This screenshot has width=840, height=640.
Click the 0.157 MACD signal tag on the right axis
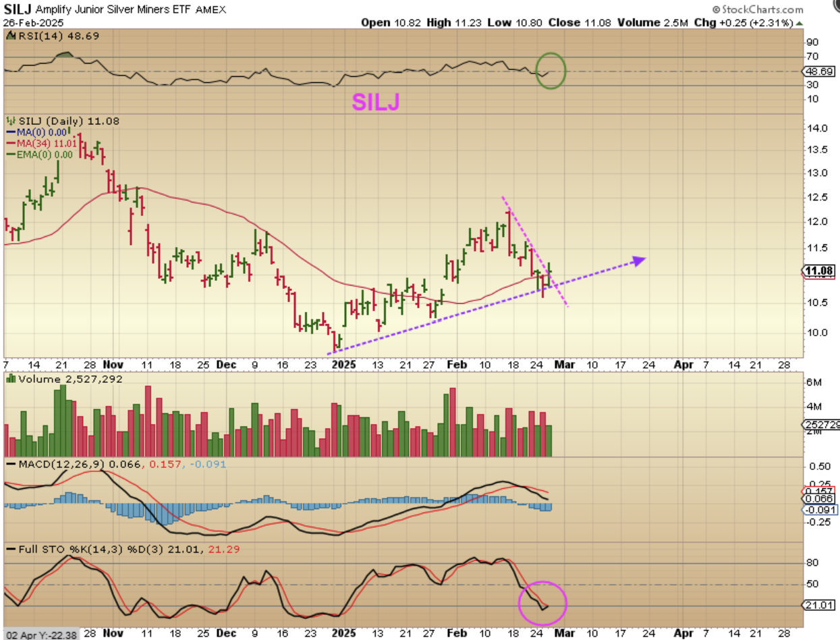click(x=818, y=490)
